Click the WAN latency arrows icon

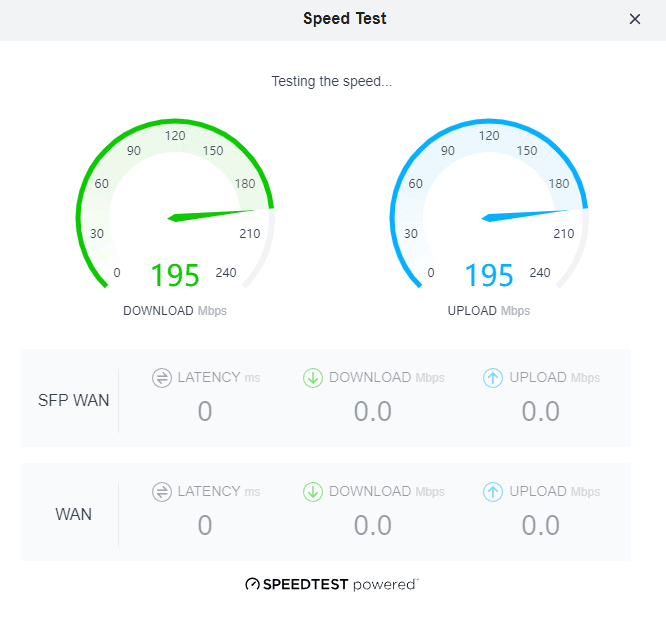[162, 492]
